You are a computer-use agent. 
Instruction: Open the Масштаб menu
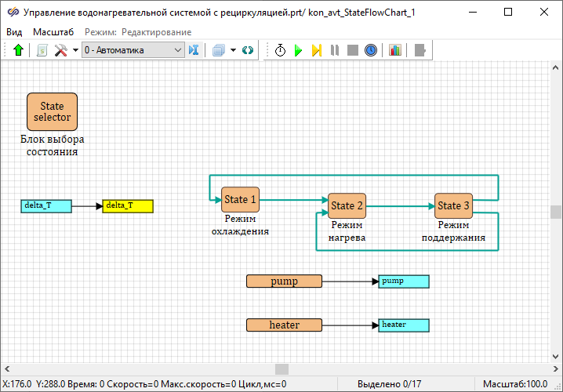(x=53, y=31)
